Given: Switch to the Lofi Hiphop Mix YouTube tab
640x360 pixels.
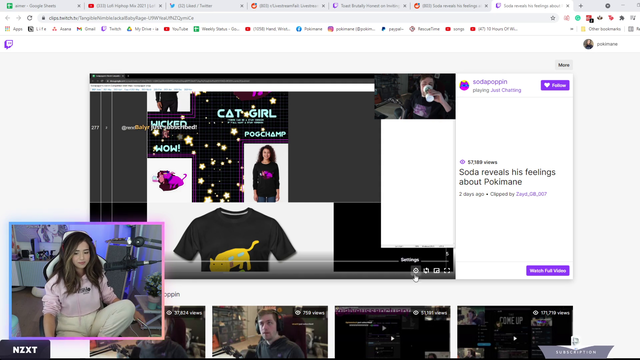Looking at the screenshot, I should click(x=124, y=6).
